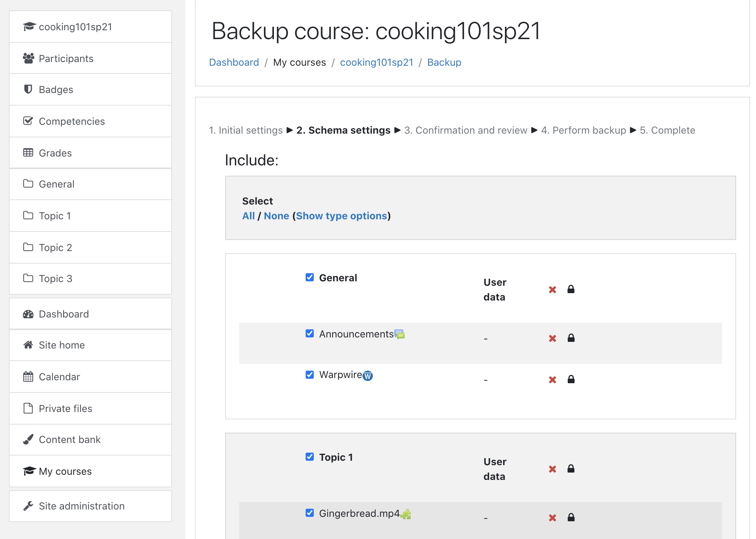Viewport: 756px width, 539px height.
Task: Click the Grades table icon
Action: [28, 152]
